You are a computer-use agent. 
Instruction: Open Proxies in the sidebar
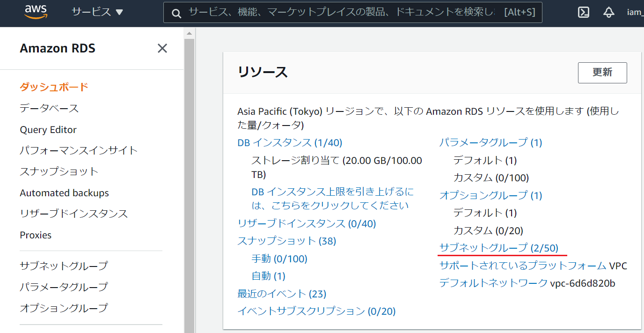36,235
